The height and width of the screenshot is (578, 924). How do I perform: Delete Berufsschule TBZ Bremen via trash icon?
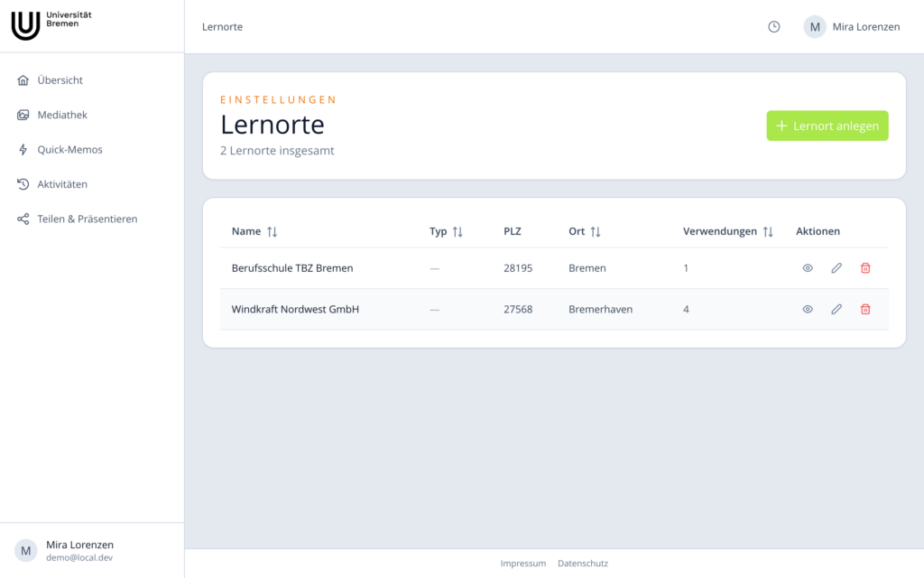[x=865, y=267]
